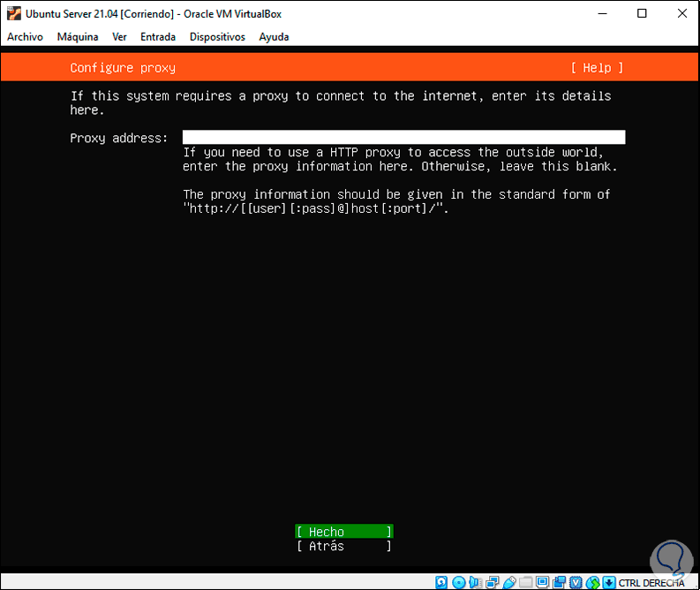700x590 pixels.
Task: Open the Dispositivos menu
Action: 217,37
